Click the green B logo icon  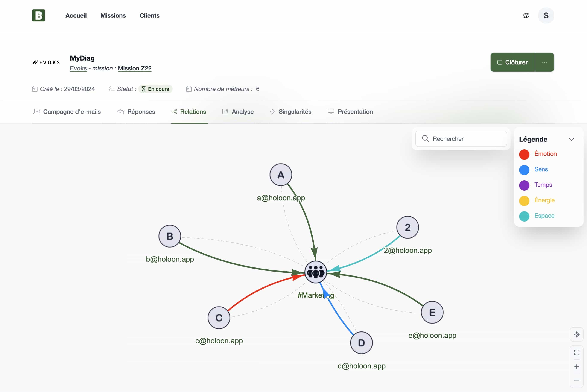coord(38,15)
